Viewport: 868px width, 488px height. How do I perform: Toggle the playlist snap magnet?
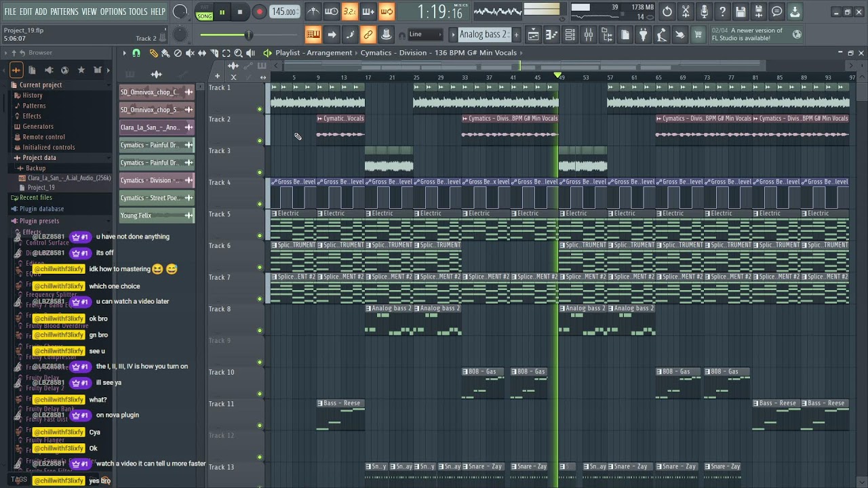pyautogui.click(x=136, y=53)
